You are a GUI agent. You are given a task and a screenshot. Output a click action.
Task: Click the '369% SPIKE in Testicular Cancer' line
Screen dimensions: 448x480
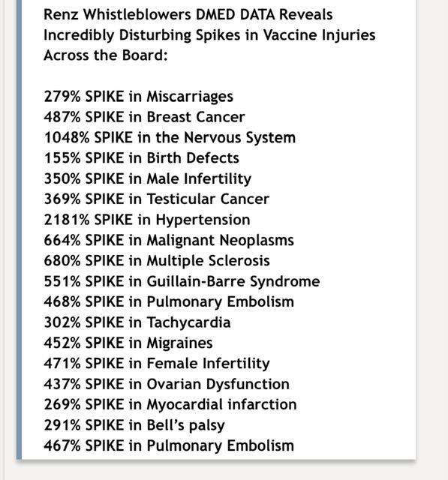157,199
